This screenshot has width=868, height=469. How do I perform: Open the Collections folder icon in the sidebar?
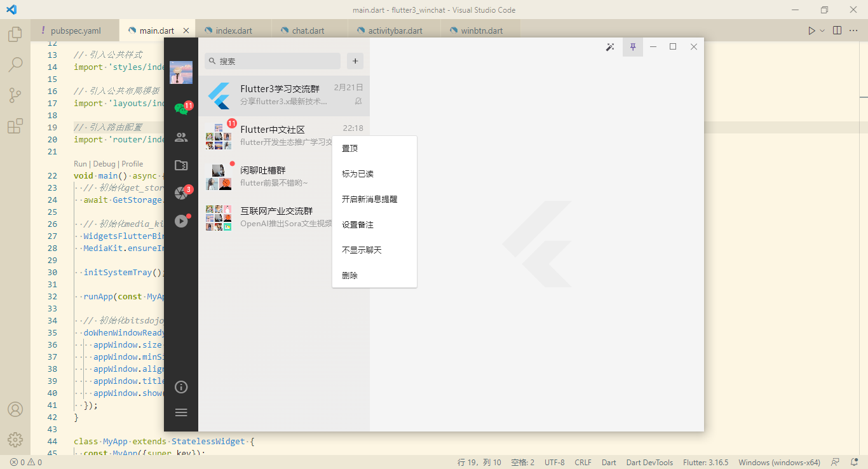[181, 165]
